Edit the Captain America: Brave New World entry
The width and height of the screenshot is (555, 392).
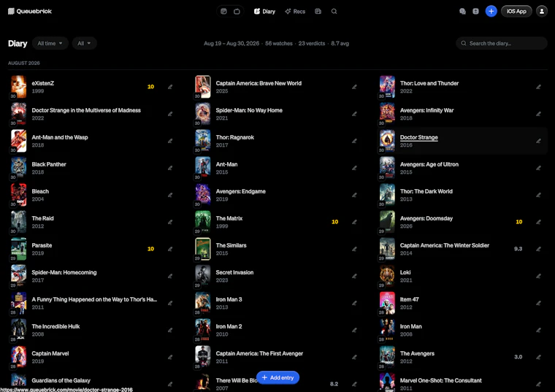click(354, 87)
